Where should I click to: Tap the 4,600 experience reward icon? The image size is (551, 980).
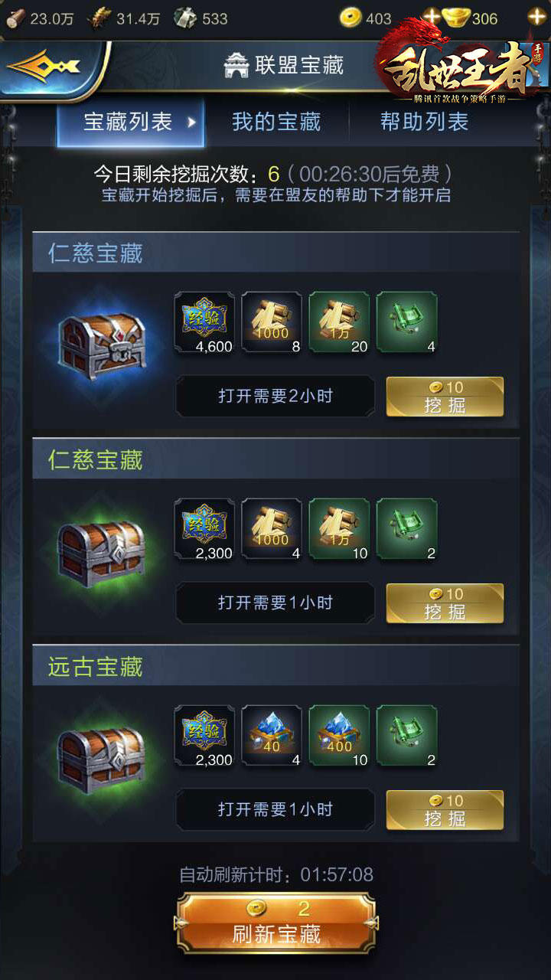pos(204,322)
